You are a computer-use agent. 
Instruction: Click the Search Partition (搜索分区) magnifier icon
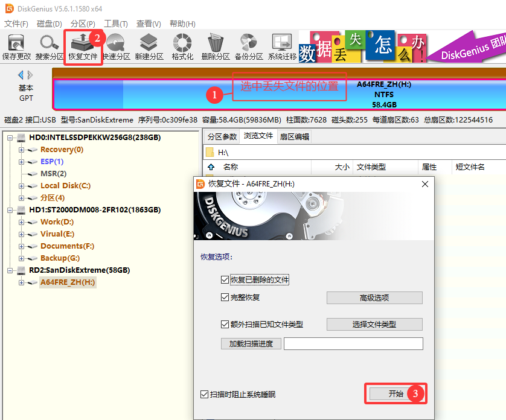tap(50, 47)
